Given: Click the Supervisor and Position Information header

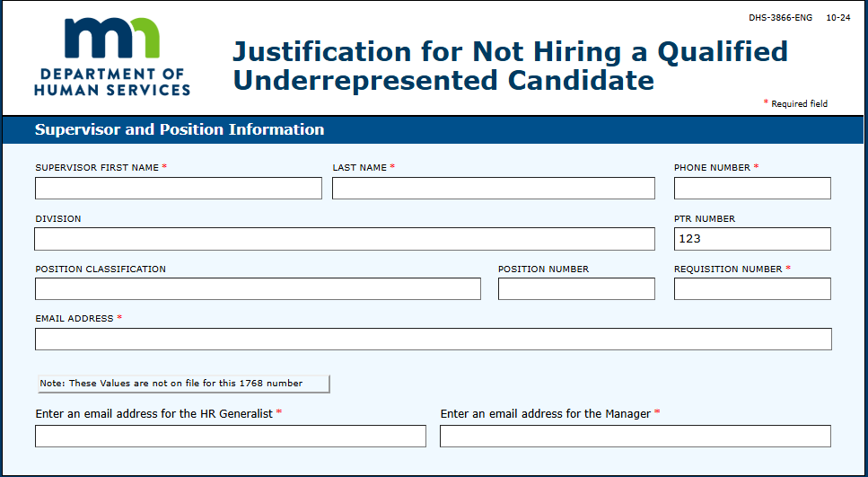Looking at the screenshot, I should pos(180,129).
